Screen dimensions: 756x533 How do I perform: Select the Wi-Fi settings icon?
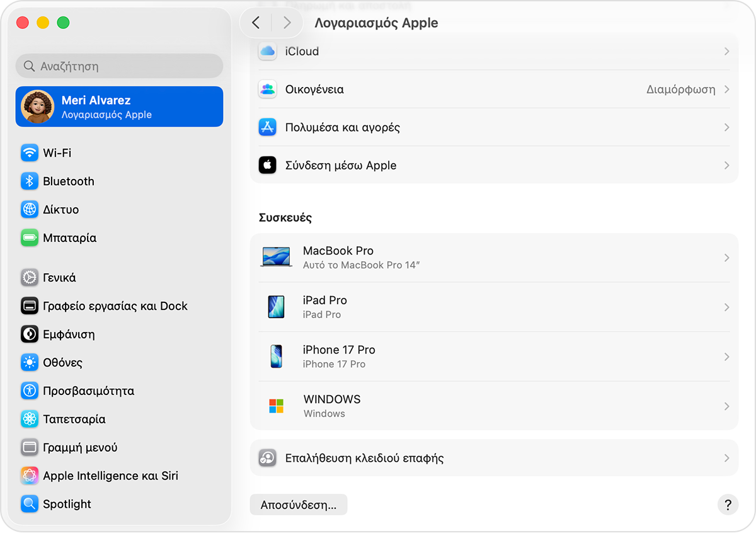pos(30,152)
